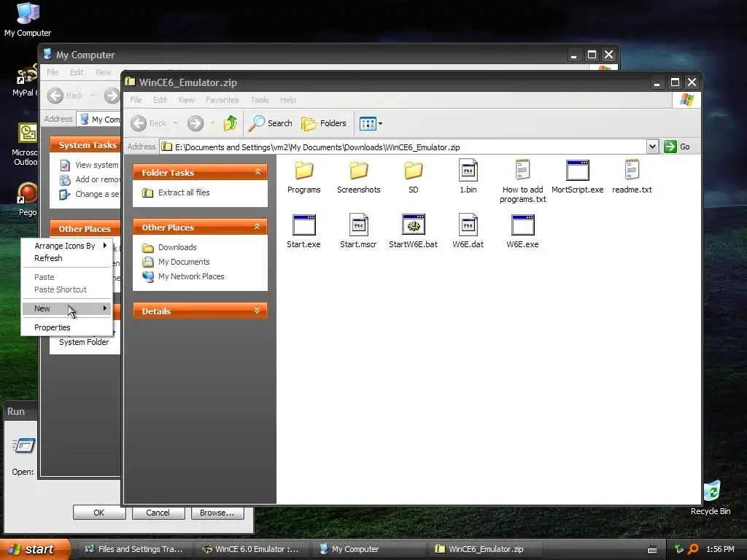Viewport: 747px width, 560px height.
Task: Open the File menu in zip window
Action: coord(136,100)
